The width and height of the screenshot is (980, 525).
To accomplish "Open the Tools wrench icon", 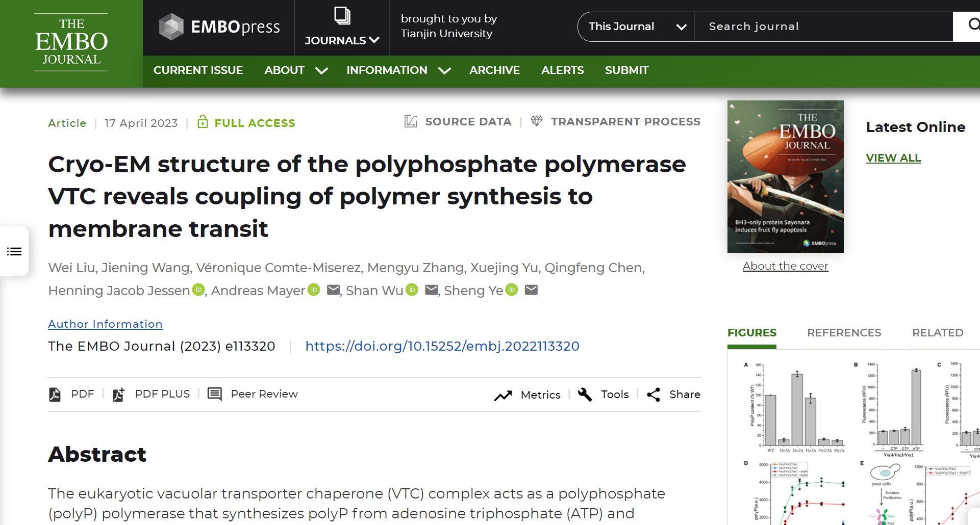I will [x=585, y=394].
